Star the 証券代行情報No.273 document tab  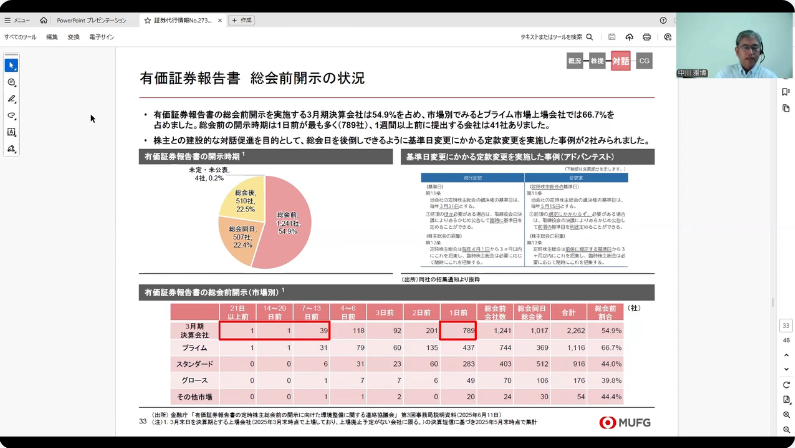(148, 20)
